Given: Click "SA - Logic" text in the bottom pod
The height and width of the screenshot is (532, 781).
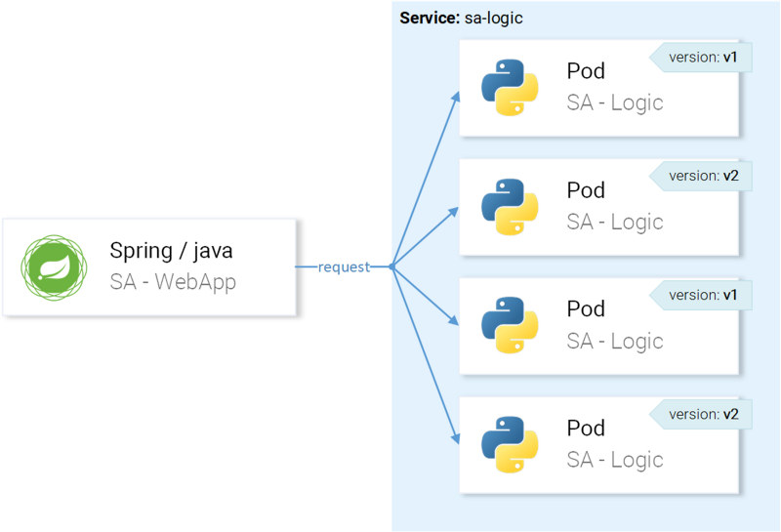Looking at the screenshot, I should (x=615, y=460).
